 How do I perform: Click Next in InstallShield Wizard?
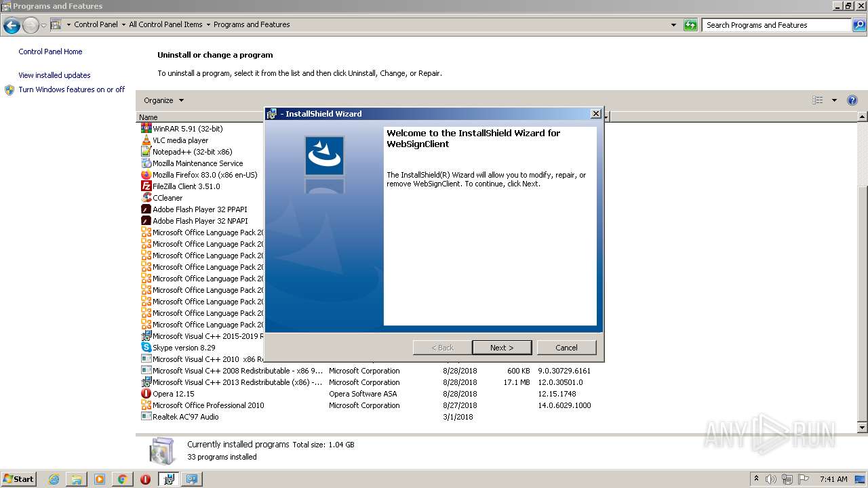(x=502, y=347)
